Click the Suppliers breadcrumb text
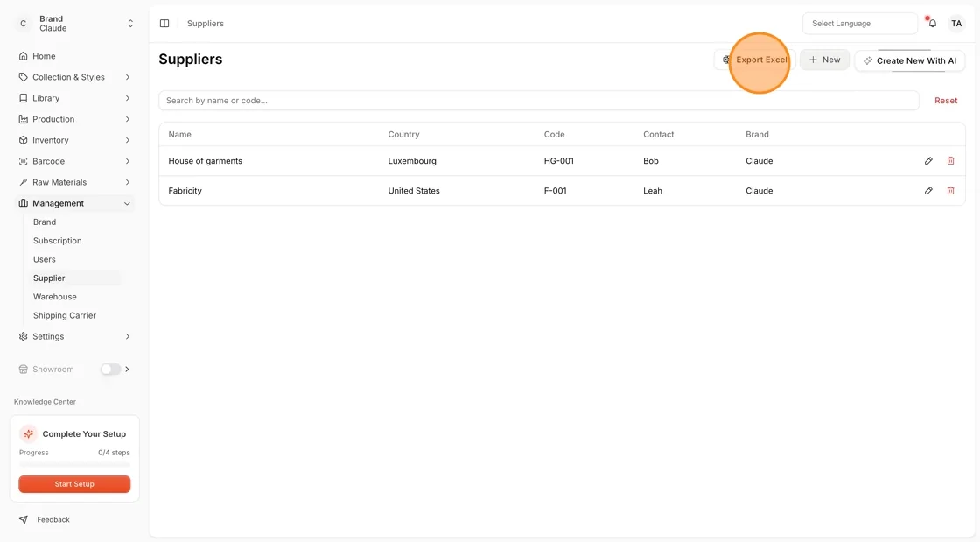 [x=205, y=23]
